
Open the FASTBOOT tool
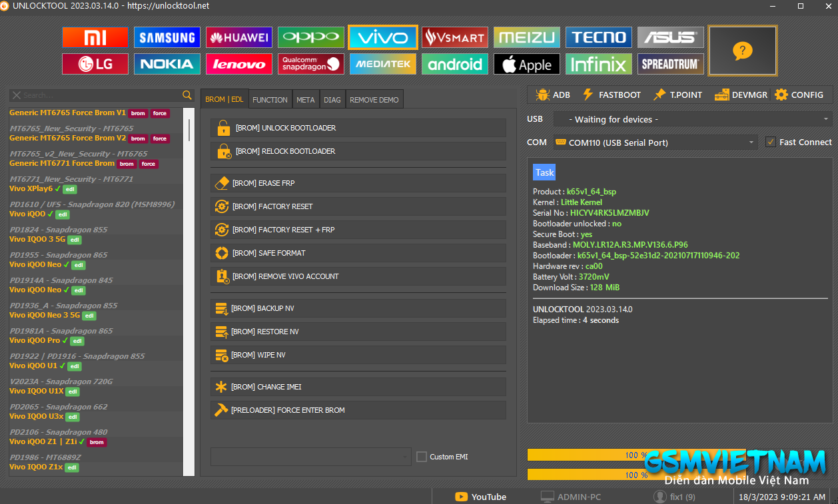coord(611,95)
